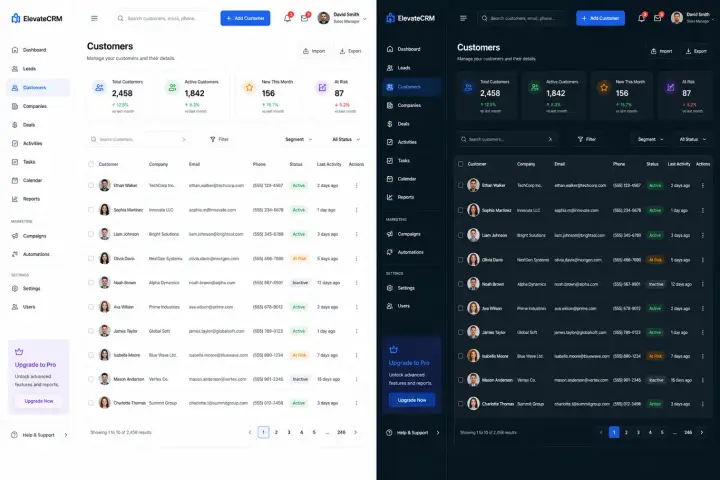Open Leads in the dark theme sidebar

coord(411,68)
